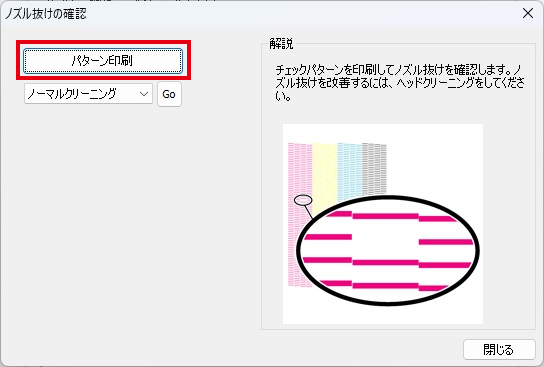This screenshot has width=544, height=367.
Task: Click the small callout circle on magenta column
Action: click(303, 200)
